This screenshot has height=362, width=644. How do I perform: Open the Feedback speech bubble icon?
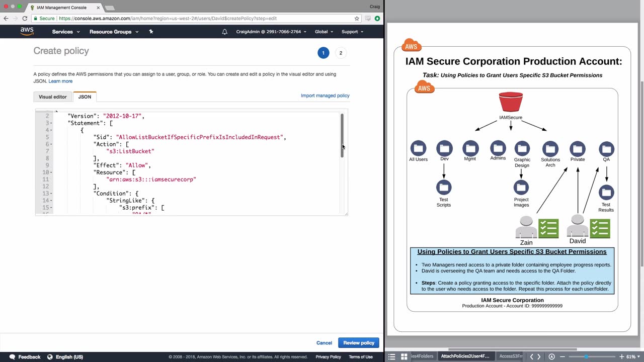coord(12,357)
